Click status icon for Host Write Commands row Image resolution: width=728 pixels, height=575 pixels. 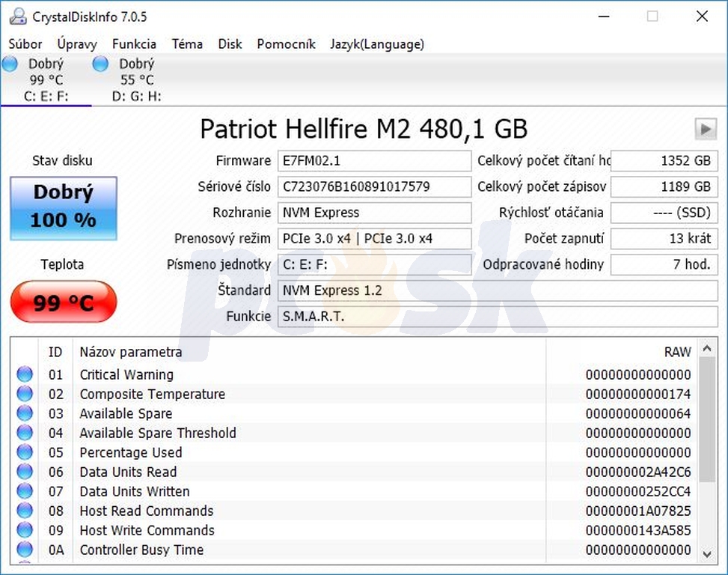tap(25, 530)
